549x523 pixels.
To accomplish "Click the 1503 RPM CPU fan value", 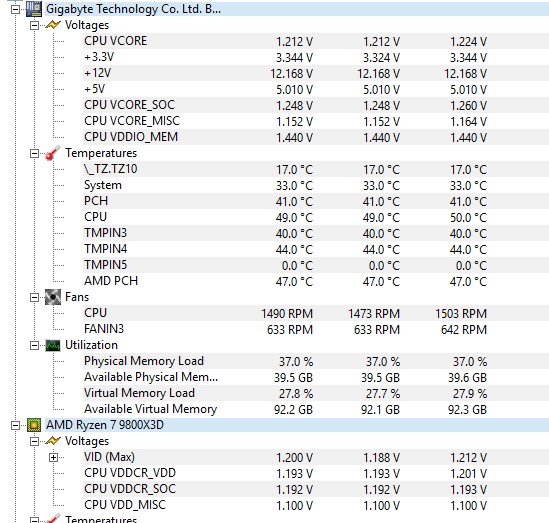I will (x=461, y=314).
